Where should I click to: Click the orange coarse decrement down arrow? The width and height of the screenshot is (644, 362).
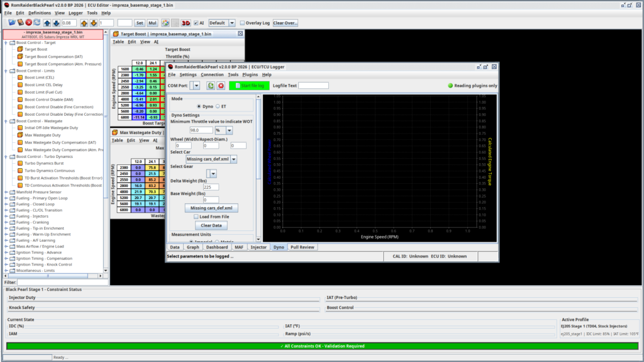pyautogui.click(x=93, y=23)
